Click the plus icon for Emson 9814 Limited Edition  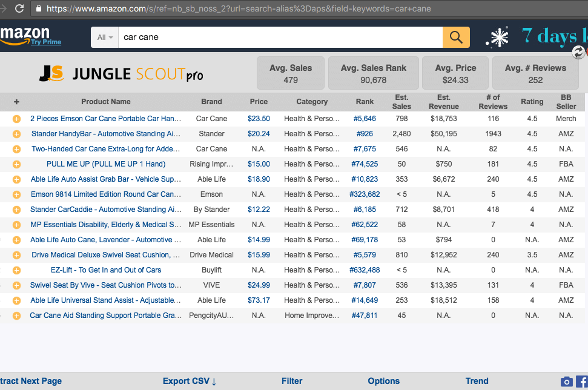tap(16, 194)
